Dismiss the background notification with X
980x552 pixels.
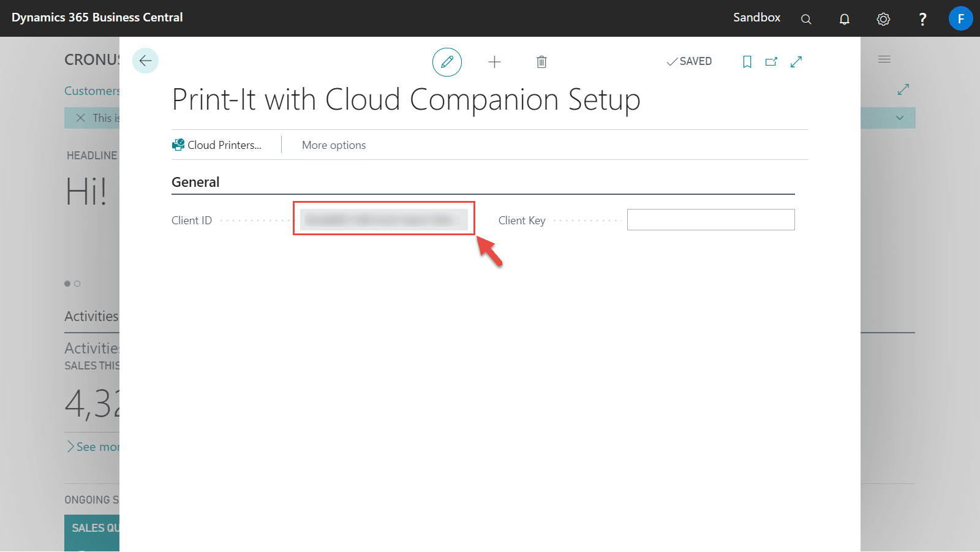(x=80, y=118)
